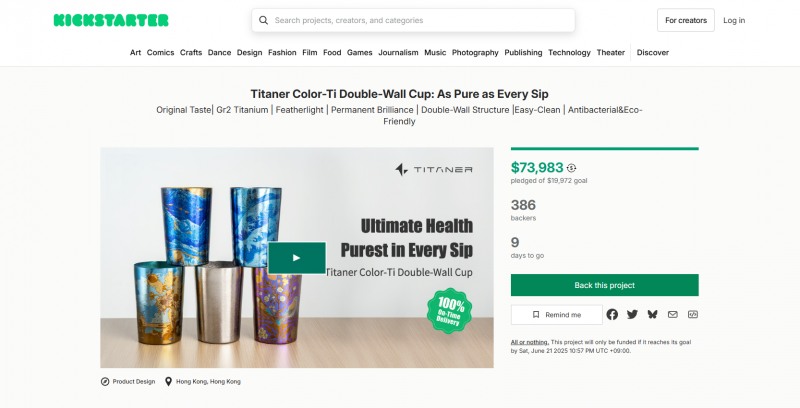Click the Log in link
800x408 pixels.
(734, 20)
